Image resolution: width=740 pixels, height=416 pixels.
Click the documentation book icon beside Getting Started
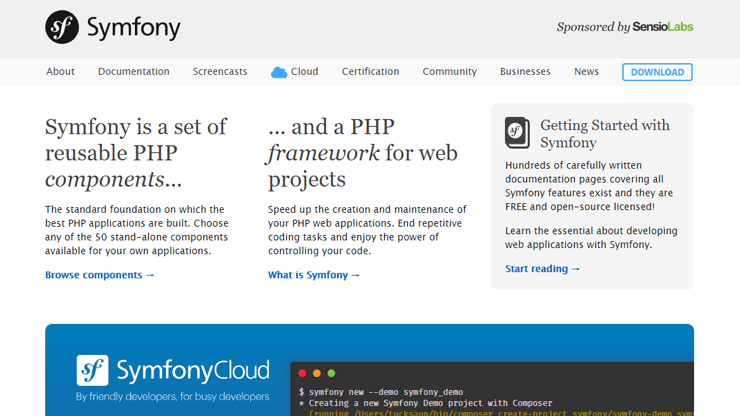click(517, 133)
